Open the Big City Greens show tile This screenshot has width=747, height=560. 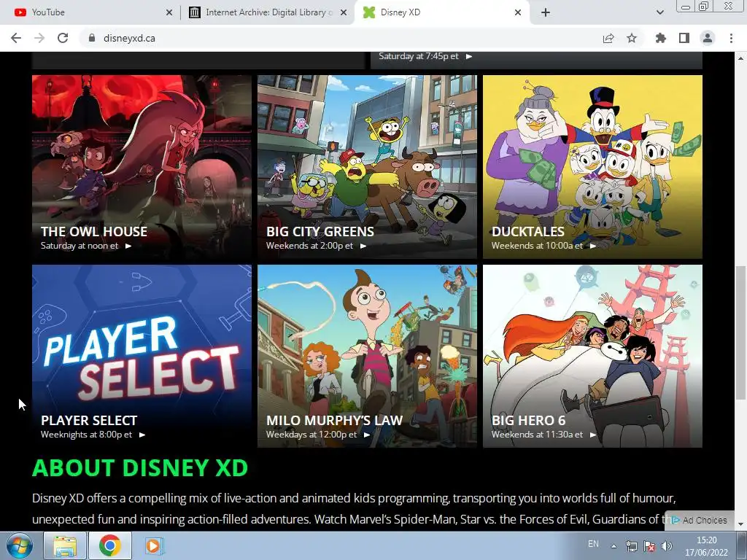click(x=367, y=167)
